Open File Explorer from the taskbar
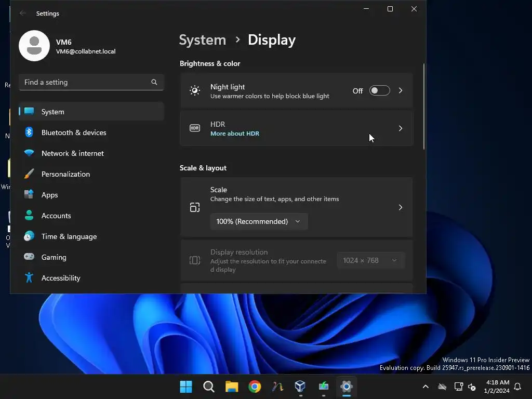The image size is (532, 399). pyautogui.click(x=232, y=387)
